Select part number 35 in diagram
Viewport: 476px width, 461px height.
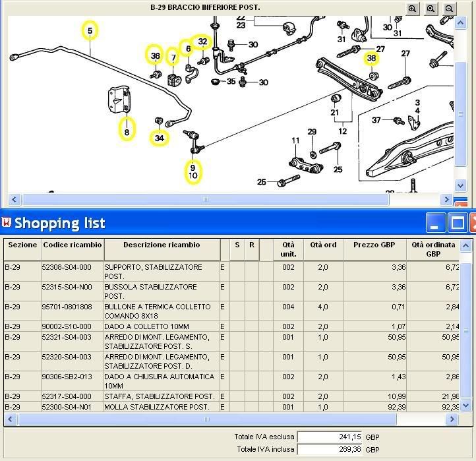tap(231, 81)
